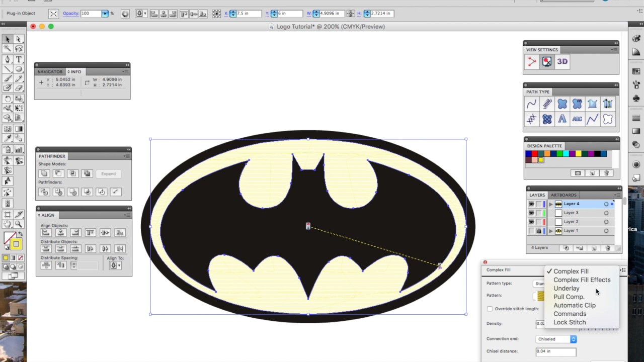Open the Pathfinder panel options menu
The image size is (644, 362).
coord(127,156)
